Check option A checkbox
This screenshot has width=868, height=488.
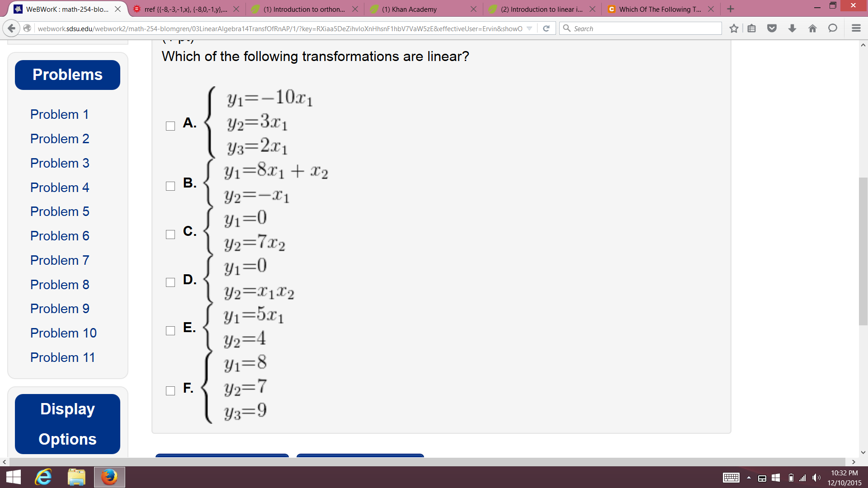click(x=170, y=126)
